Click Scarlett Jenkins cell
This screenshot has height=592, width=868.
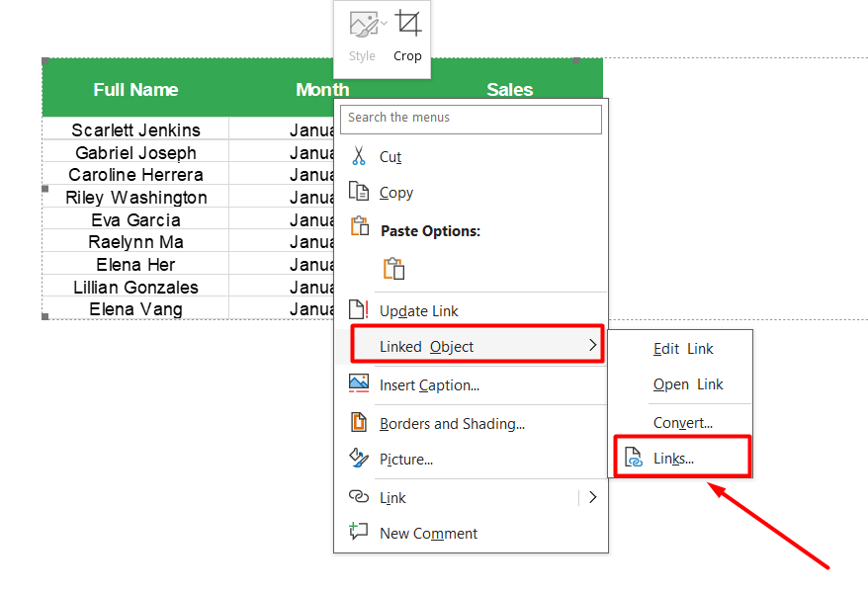click(x=135, y=130)
